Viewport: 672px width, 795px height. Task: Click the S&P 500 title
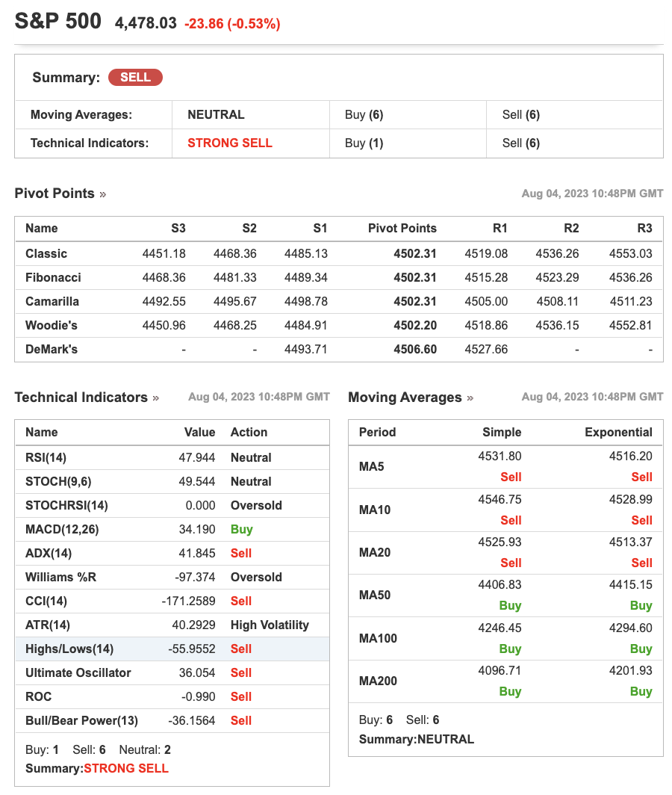[57, 21]
